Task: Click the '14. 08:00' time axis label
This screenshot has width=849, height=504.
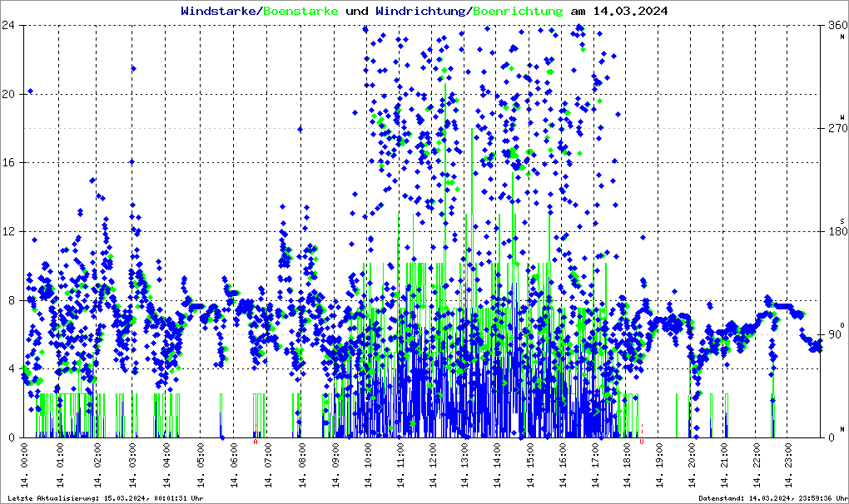Action: [x=301, y=465]
